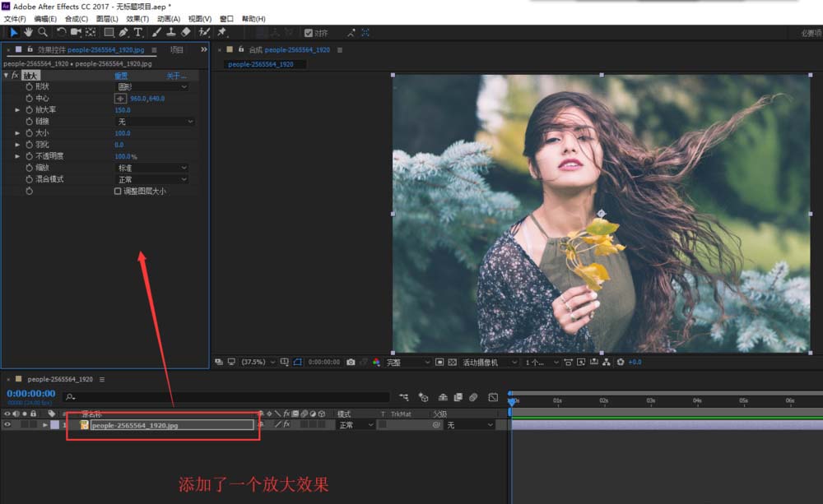Select the Brush tool
This screenshot has height=504, width=823.
156,32
